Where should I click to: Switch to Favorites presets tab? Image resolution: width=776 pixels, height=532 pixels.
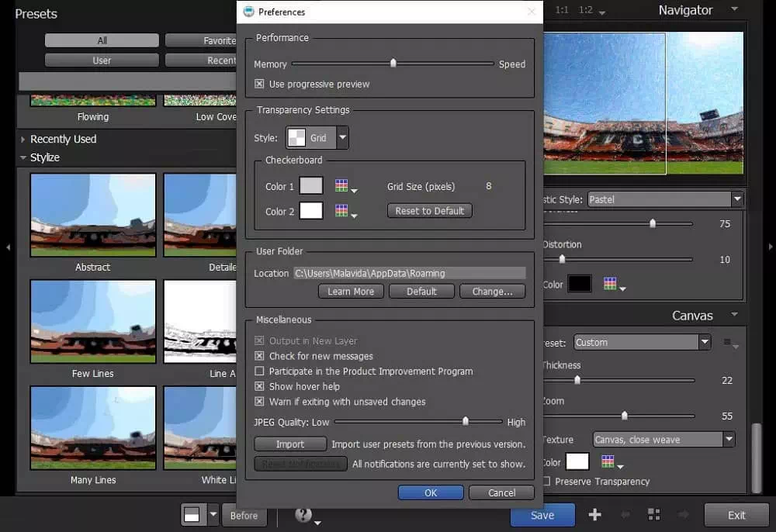pos(201,40)
